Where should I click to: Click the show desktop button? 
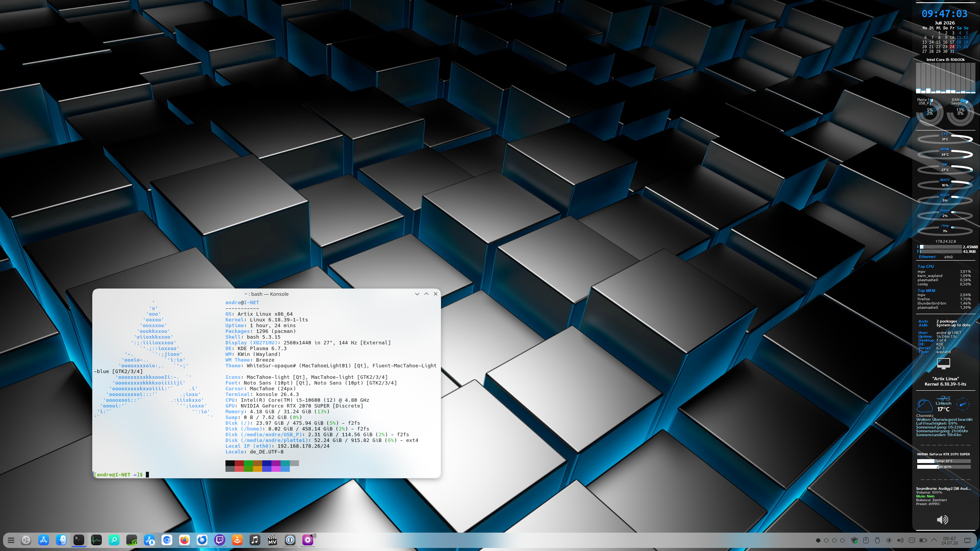[x=967, y=540]
